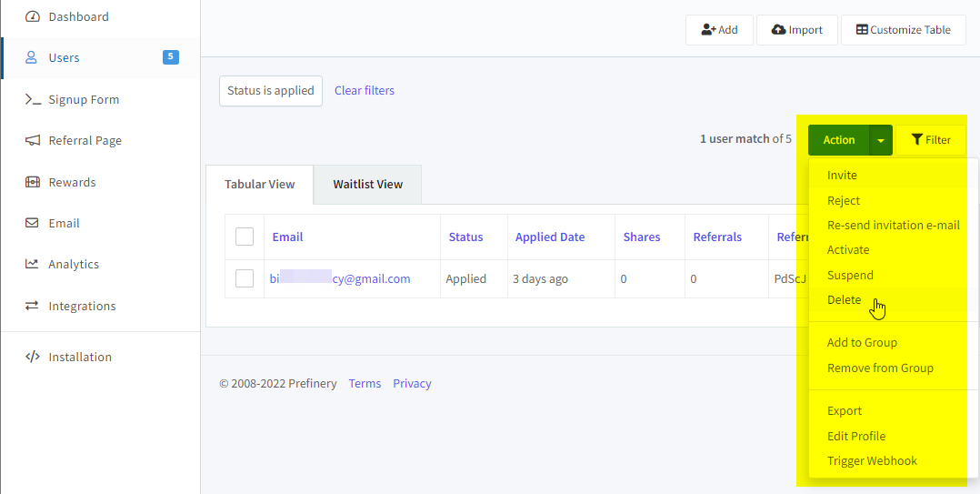Click the Users person icon in sidebar

pyautogui.click(x=32, y=58)
